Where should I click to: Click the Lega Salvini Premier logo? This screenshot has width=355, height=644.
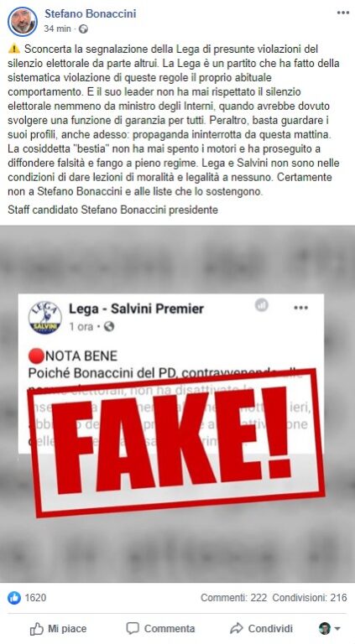click(x=44, y=318)
